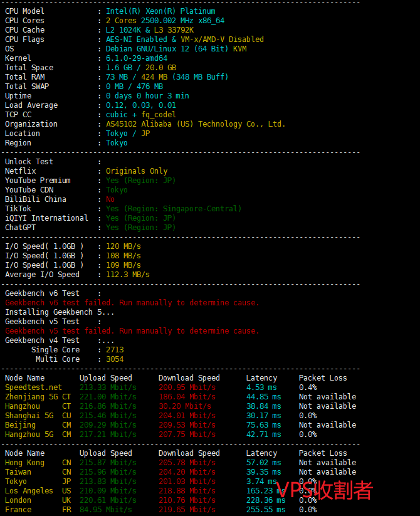420x516 pixels.
Task: Click the Hong Kong CN node name
Action: (x=24, y=463)
